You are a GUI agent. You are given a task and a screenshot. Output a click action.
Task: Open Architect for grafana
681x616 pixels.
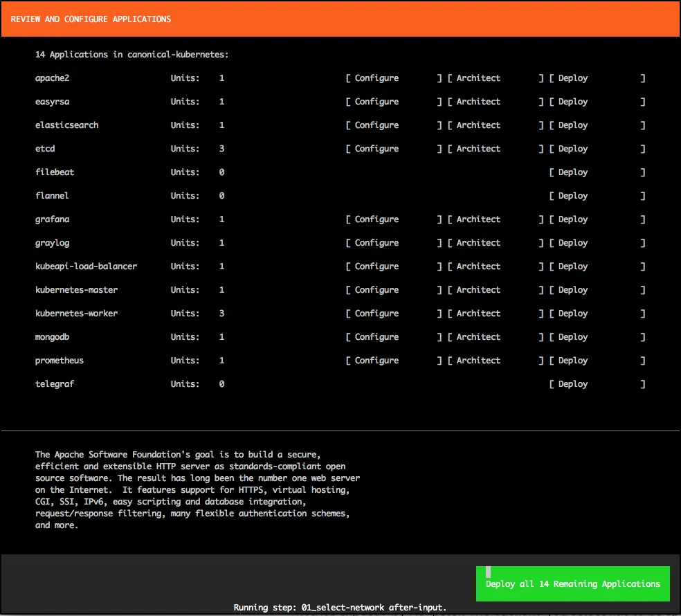tap(478, 219)
